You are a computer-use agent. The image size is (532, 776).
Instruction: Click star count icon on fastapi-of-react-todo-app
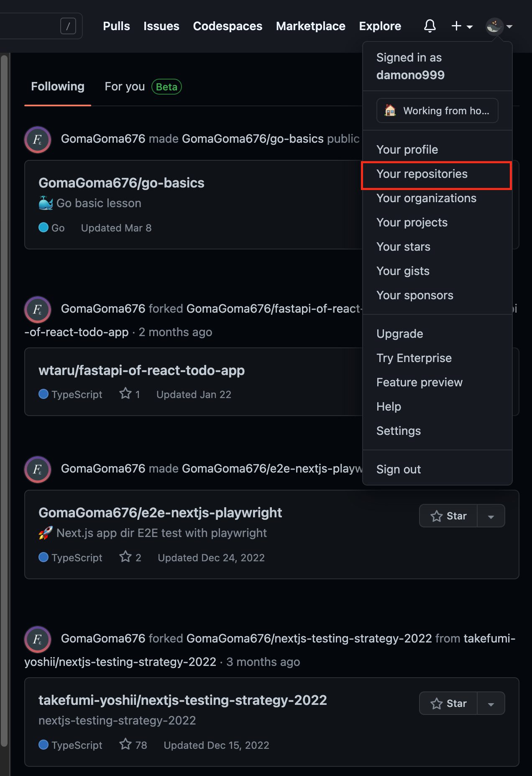[125, 394]
